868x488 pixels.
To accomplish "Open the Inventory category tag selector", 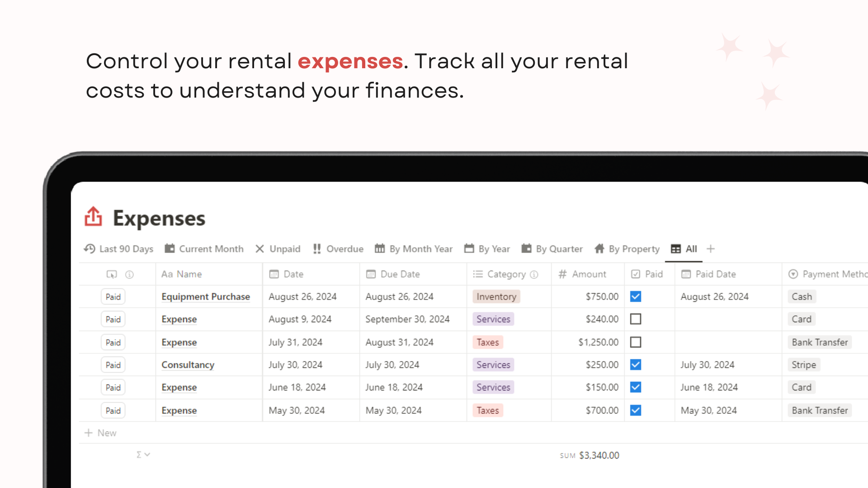I will pos(496,297).
